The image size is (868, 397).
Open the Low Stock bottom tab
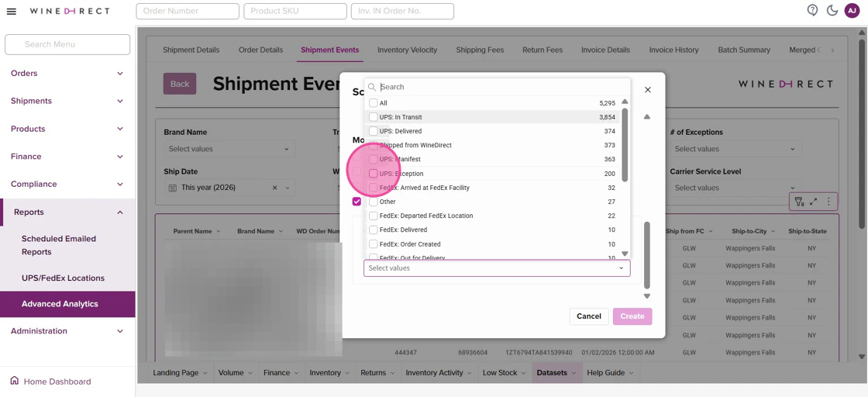[x=503, y=373]
